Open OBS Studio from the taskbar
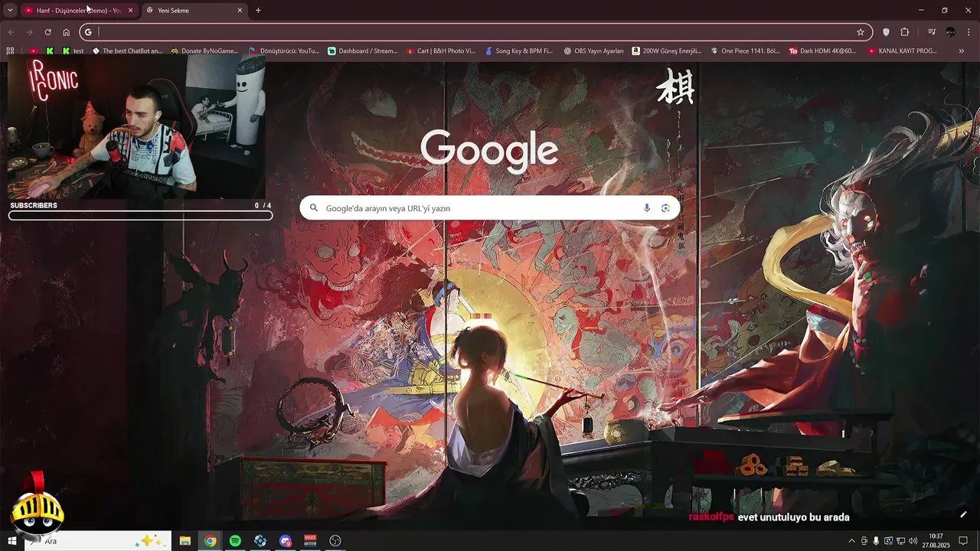Screen dimensions: 980x551 (x=335, y=541)
